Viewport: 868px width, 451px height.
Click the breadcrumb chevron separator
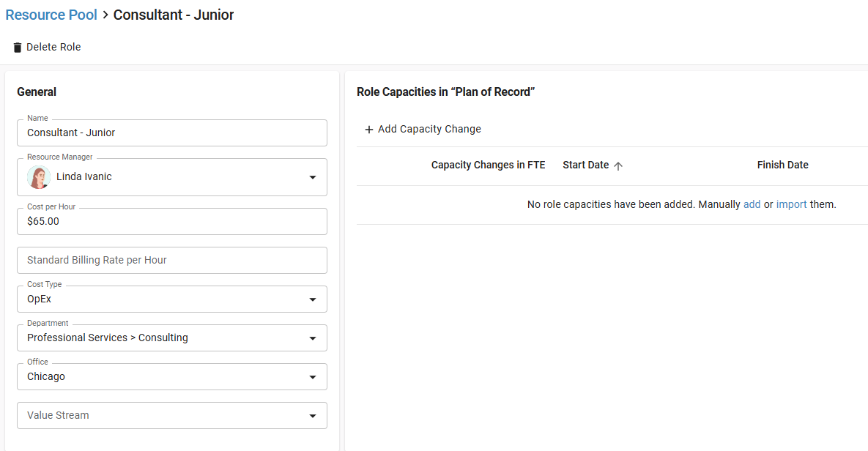pos(105,15)
